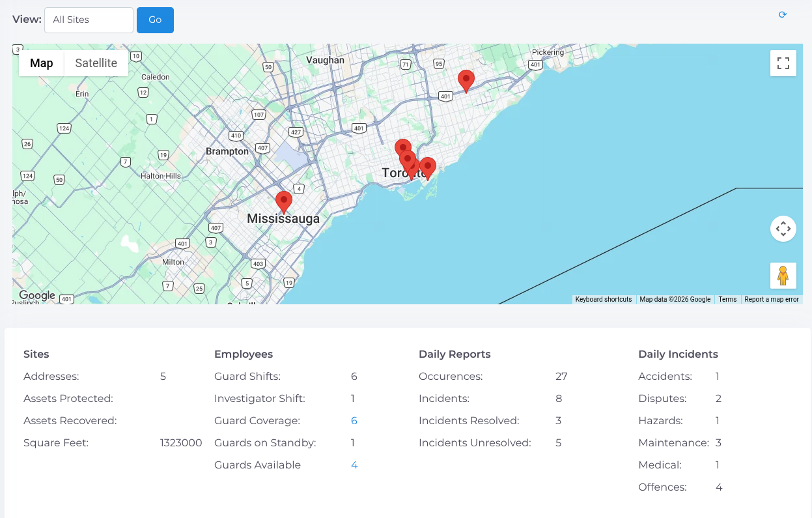
Task: Open Guard Coverage value 6 link
Action: [x=354, y=421]
